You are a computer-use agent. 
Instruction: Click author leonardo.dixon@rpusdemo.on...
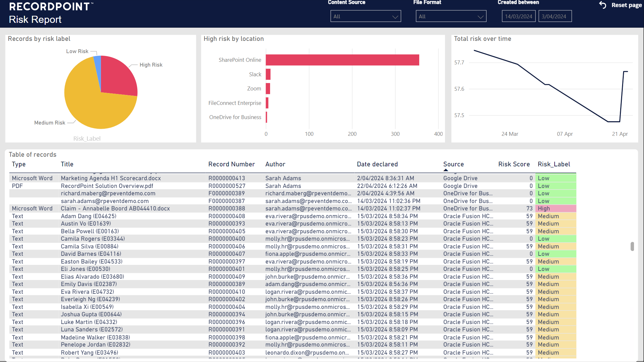coord(307,353)
